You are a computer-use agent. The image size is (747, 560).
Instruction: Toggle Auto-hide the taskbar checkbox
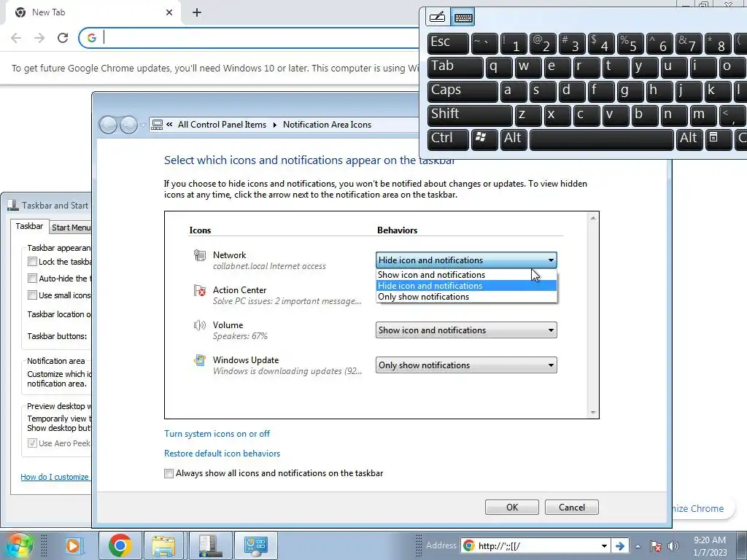point(32,278)
